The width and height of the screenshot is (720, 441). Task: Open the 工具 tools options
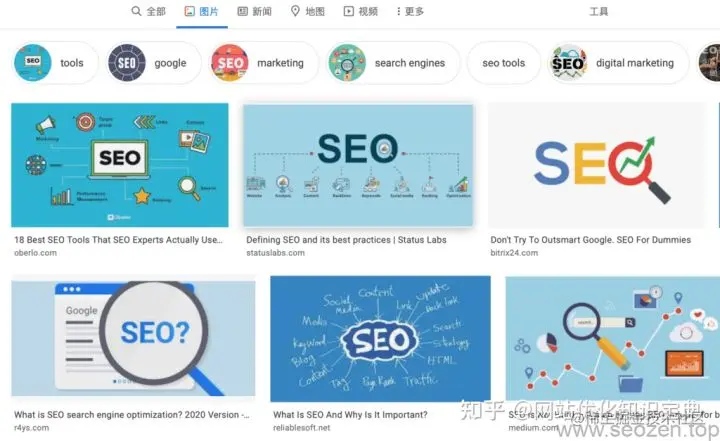coord(598,11)
